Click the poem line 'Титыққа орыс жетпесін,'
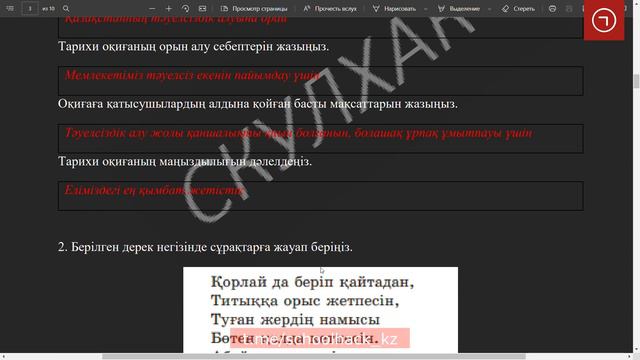 click(305, 301)
